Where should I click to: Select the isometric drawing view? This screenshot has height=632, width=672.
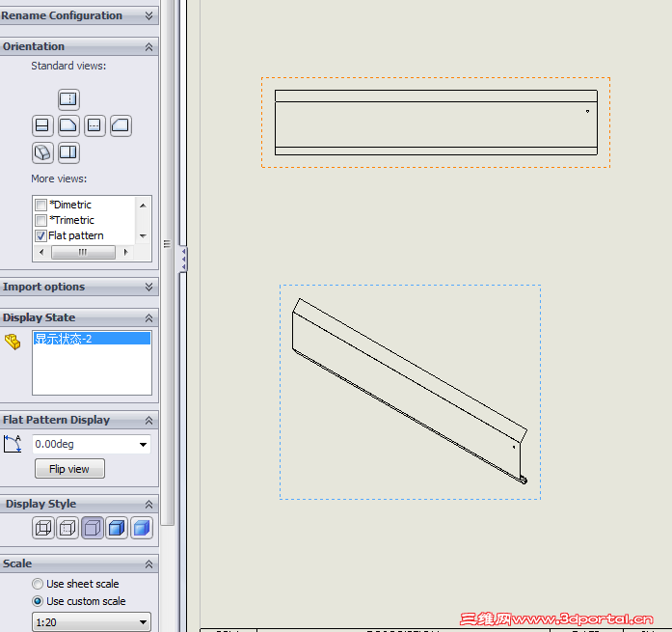pyautogui.click(x=410, y=392)
